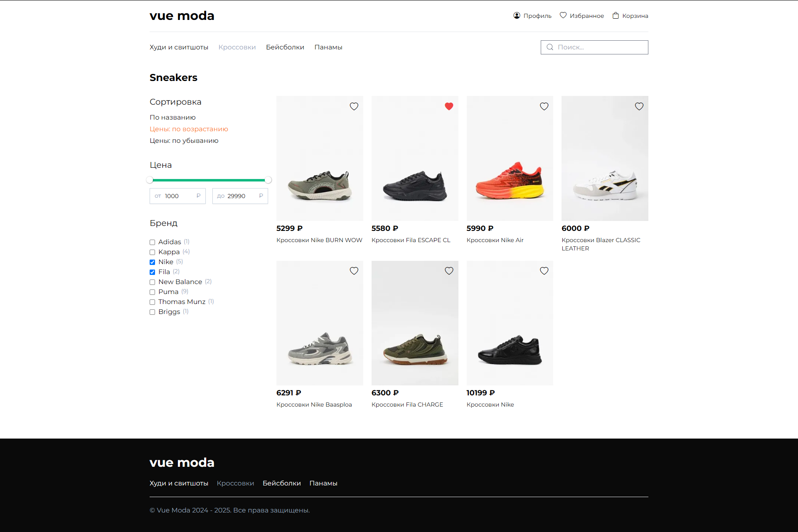The width and height of the screenshot is (798, 532).
Task: Open Кроссовки Blazer CLASSIC LEATHER title
Action: 601,244
